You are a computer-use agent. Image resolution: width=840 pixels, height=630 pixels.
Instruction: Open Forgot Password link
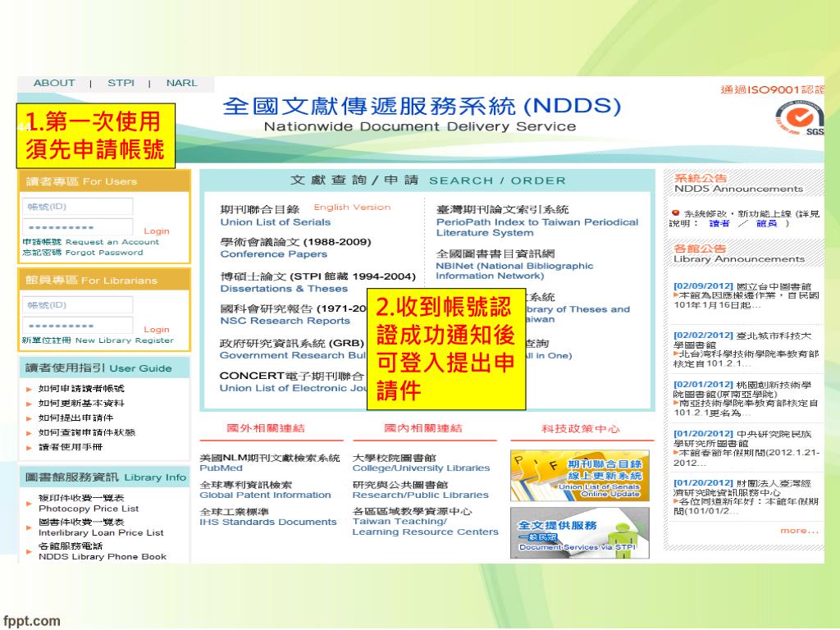[83, 253]
